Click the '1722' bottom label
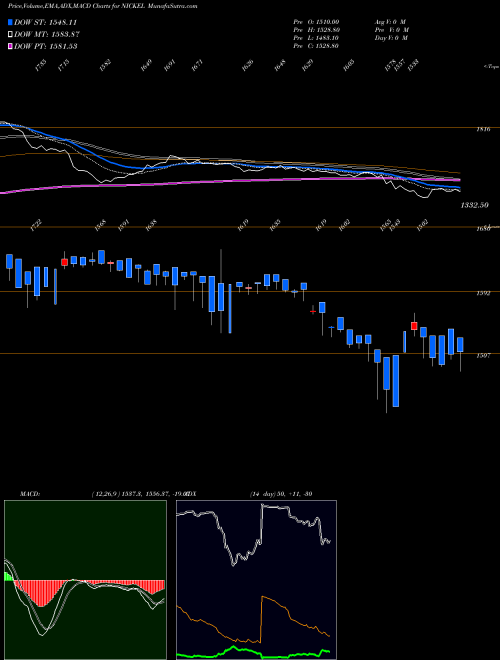500x660 pixels. coord(36,226)
